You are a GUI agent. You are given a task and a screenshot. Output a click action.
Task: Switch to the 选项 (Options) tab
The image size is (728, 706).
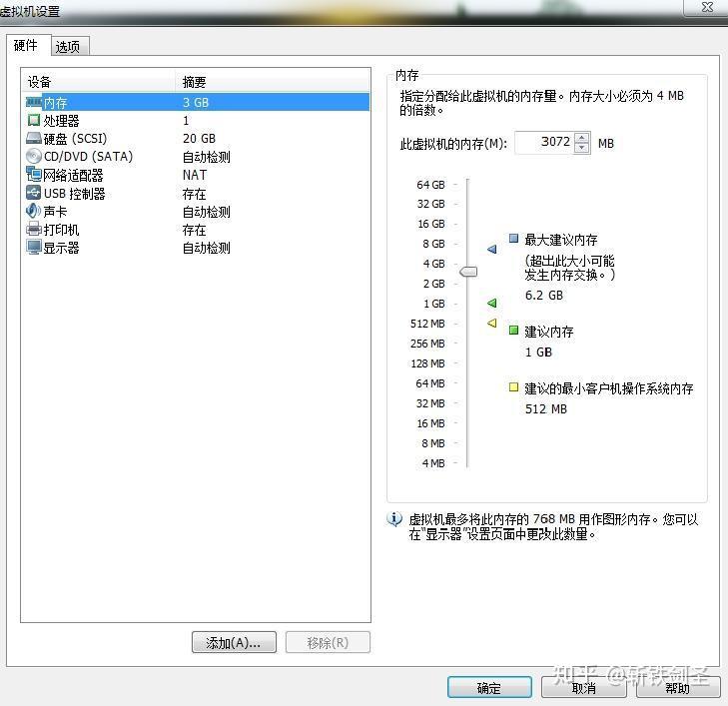tap(69, 46)
